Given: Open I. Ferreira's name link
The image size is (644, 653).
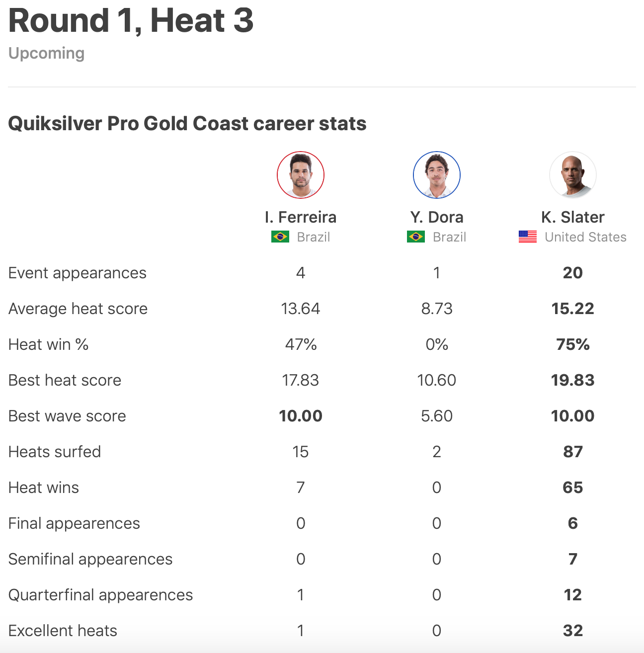Looking at the screenshot, I should click(301, 217).
